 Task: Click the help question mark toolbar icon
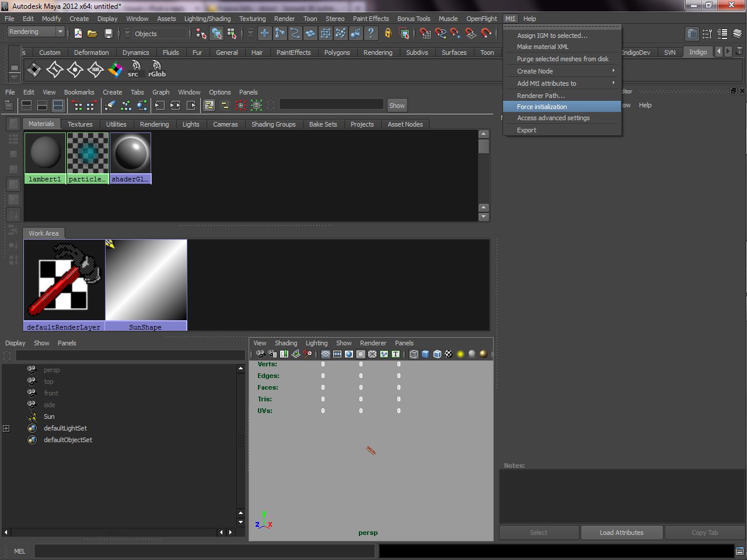coord(371,34)
